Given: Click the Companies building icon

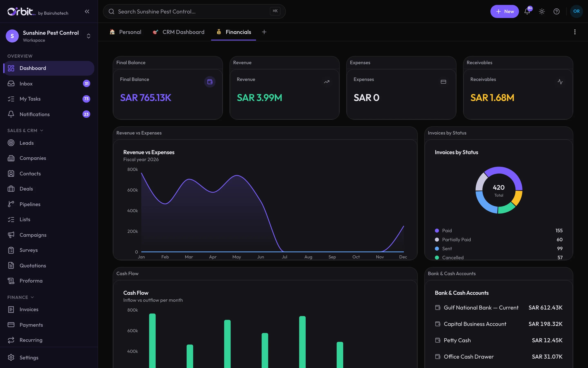Looking at the screenshot, I should pyautogui.click(x=11, y=158).
